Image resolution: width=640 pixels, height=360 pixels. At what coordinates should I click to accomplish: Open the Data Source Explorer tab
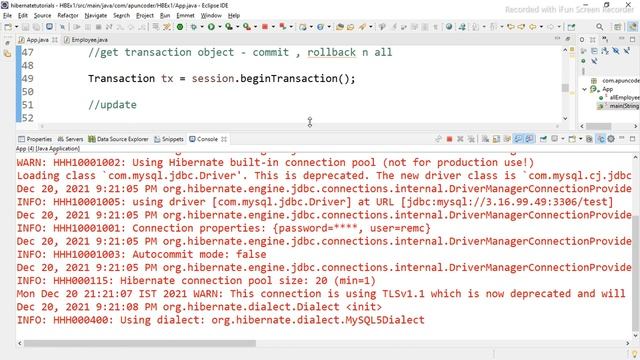[x=118, y=139]
